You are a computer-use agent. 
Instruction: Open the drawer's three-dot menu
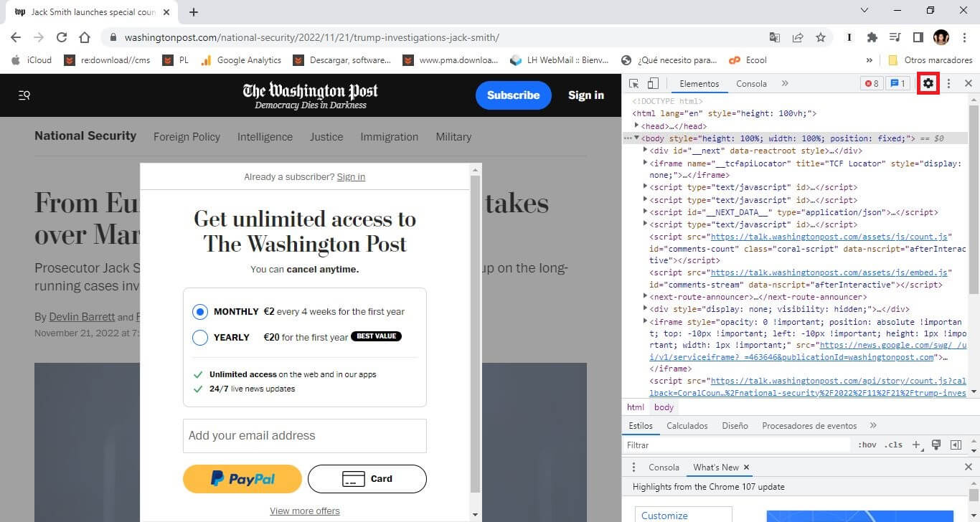pos(633,468)
